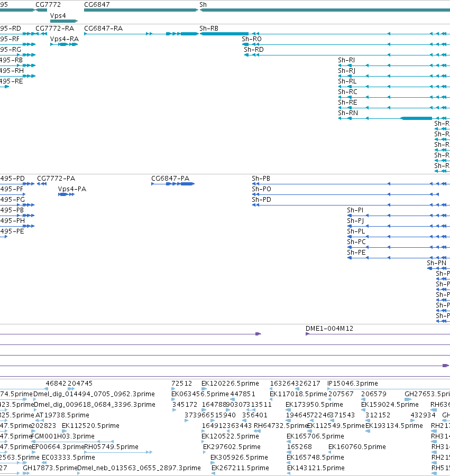Image resolution: width=450 pixels, height=476 pixels.
Task: Select the 495-PG protein label
Action: click(x=13, y=200)
